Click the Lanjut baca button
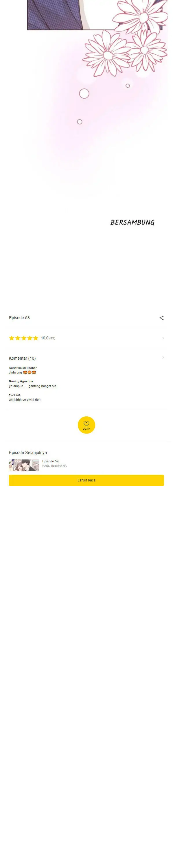Viewport: 173px width, 868px height. pos(86,480)
